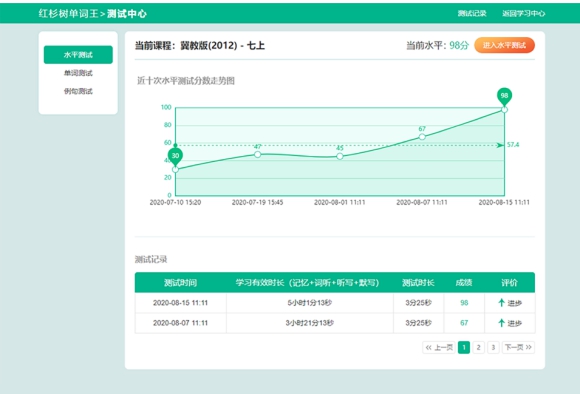Go to previous page with 上一页

(x=439, y=347)
